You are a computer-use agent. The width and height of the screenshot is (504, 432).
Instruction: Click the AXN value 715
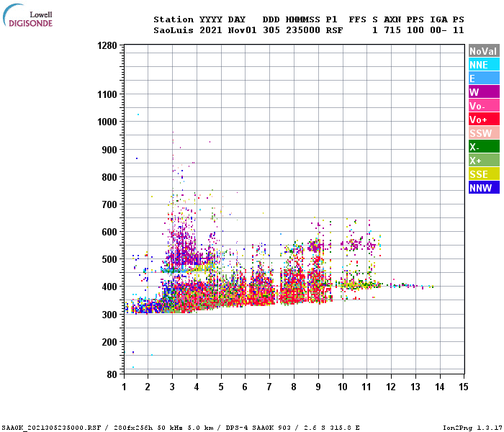coord(392,30)
